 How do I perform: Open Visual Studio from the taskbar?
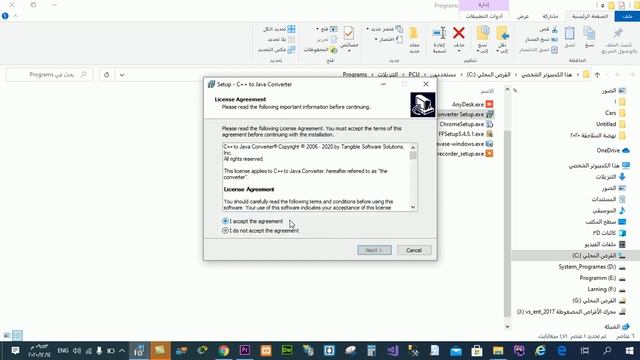point(393,351)
